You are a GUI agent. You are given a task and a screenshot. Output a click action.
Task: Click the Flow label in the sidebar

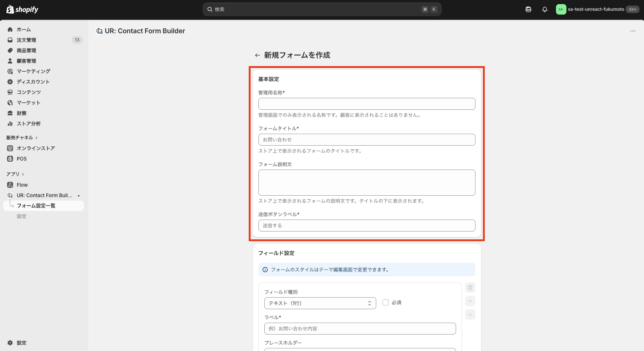pyautogui.click(x=22, y=185)
